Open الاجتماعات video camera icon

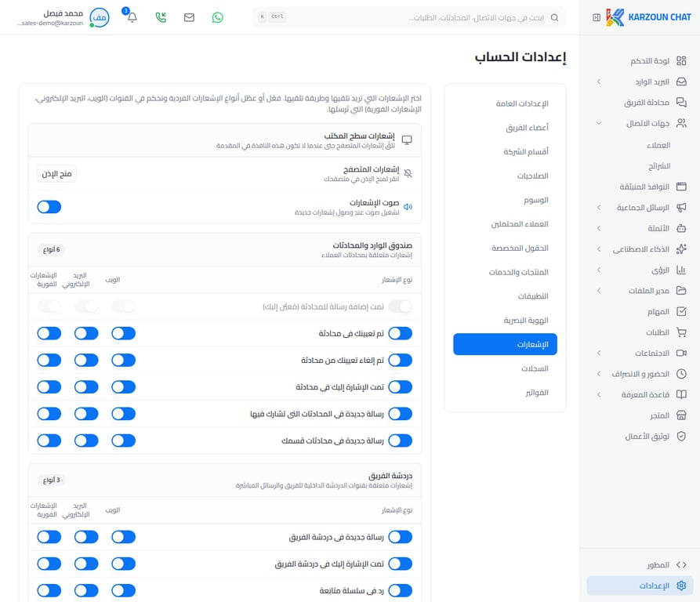tap(681, 353)
